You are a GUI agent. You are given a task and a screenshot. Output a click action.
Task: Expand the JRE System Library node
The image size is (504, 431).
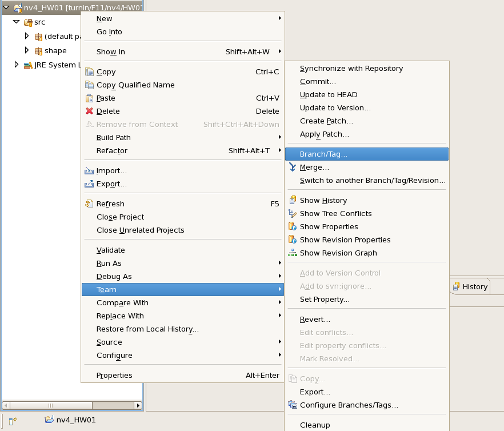16,65
